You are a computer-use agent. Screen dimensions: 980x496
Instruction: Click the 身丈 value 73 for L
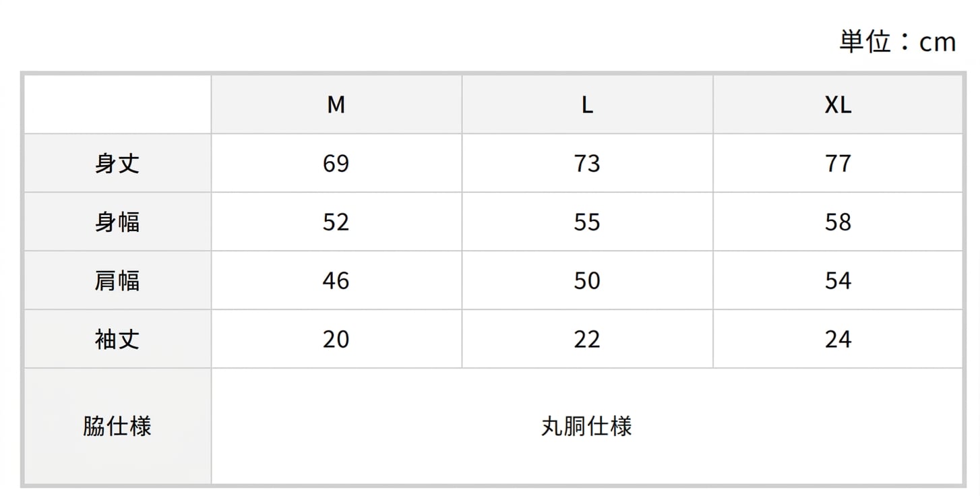(x=587, y=164)
